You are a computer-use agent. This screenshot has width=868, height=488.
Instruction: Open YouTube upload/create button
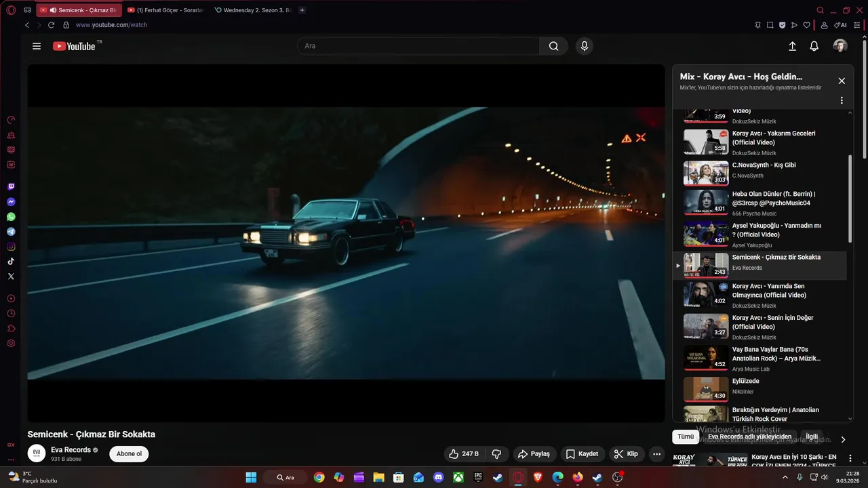[792, 46]
